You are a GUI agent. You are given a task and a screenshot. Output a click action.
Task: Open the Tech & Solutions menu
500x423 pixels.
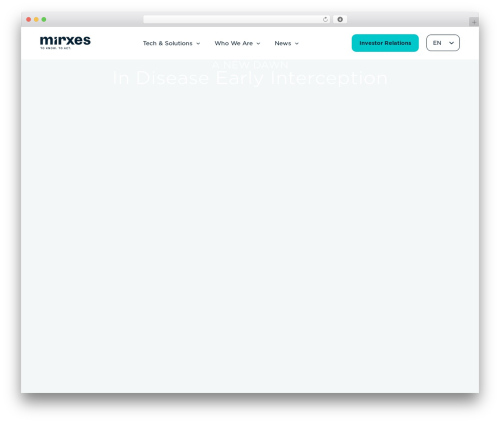point(171,43)
